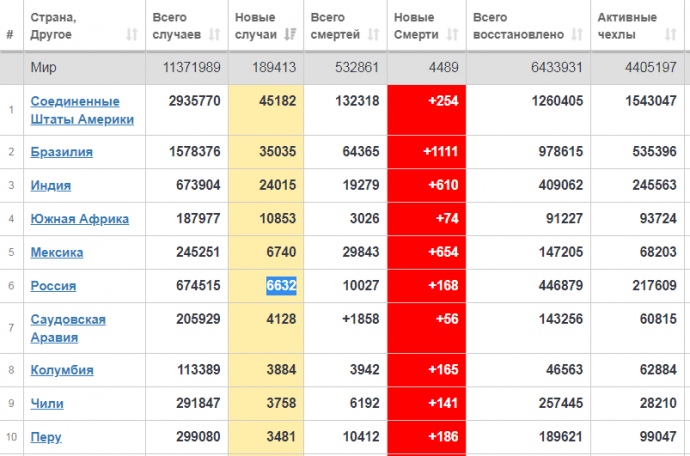690x456 pixels.
Task: Open the Чили country link
Action: tap(48, 404)
